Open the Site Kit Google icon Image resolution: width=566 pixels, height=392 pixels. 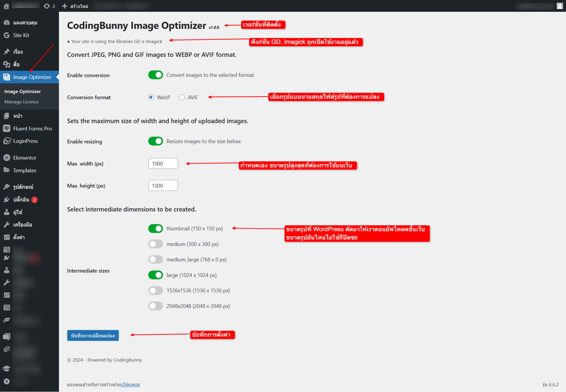pos(7,35)
